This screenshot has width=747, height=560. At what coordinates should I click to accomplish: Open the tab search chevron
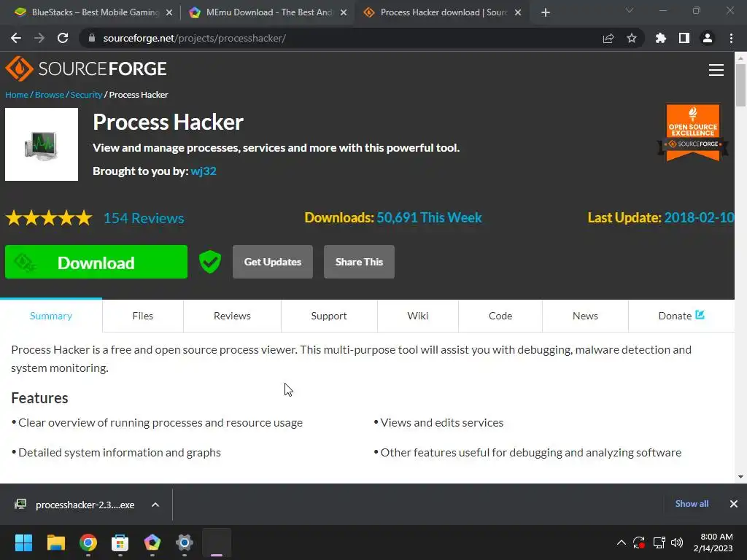[630, 10]
